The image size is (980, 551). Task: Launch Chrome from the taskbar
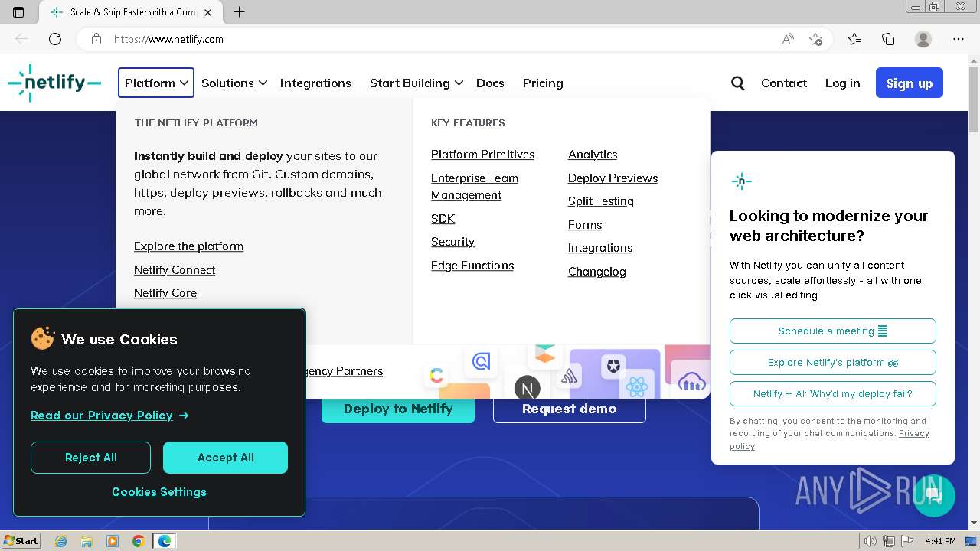(x=138, y=541)
